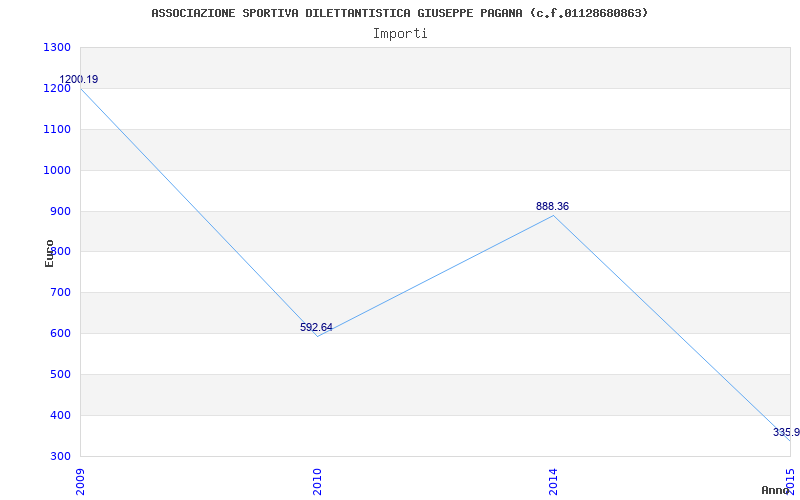
Task: Click the 'Importi' subtitle
Action: [400, 34]
